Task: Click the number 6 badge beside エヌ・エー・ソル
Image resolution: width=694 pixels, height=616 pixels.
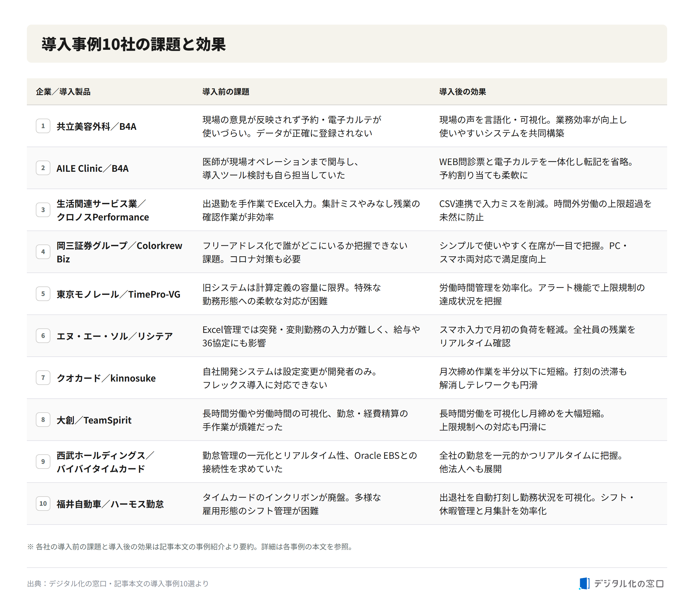Action: tap(43, 336)
